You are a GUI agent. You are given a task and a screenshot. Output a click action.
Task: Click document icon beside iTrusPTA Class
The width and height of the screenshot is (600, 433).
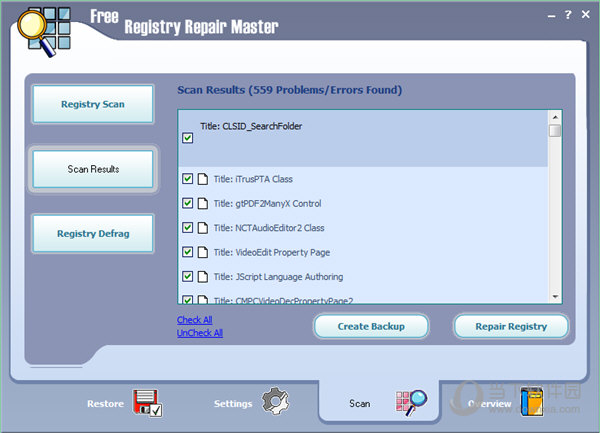[x=203, y=179]
